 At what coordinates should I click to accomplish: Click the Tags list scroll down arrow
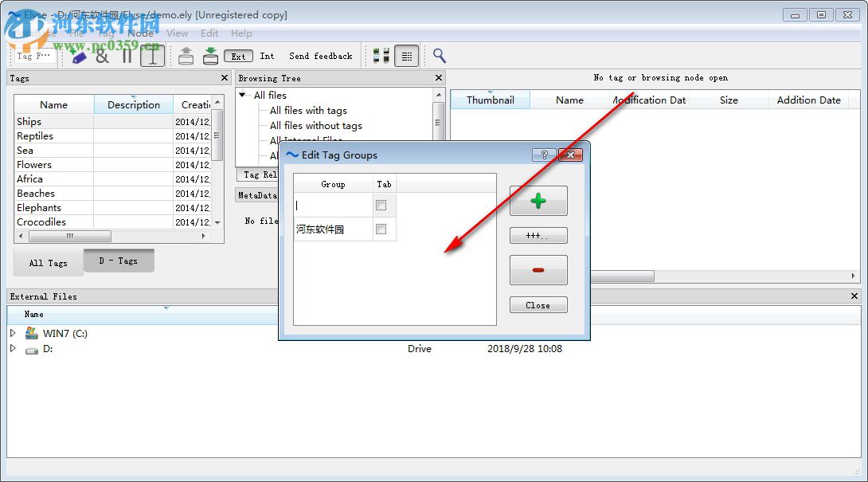(217, 223)
